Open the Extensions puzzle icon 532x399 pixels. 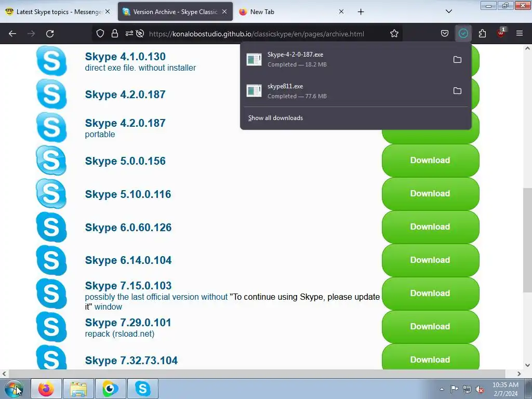pos(482,34)
